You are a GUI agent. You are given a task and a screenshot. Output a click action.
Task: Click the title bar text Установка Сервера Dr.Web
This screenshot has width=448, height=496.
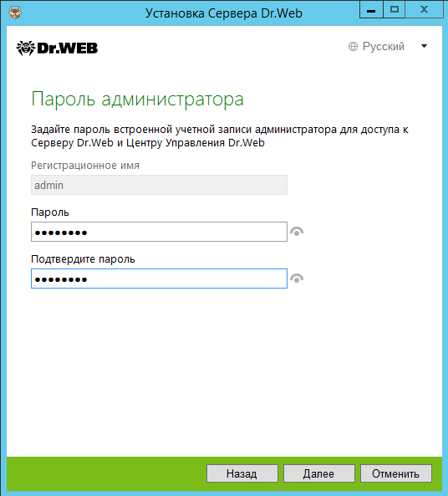(x=224, y=13)
